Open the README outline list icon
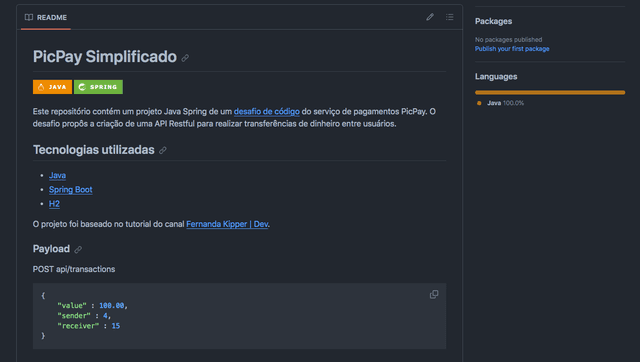 tap(449, 17)
